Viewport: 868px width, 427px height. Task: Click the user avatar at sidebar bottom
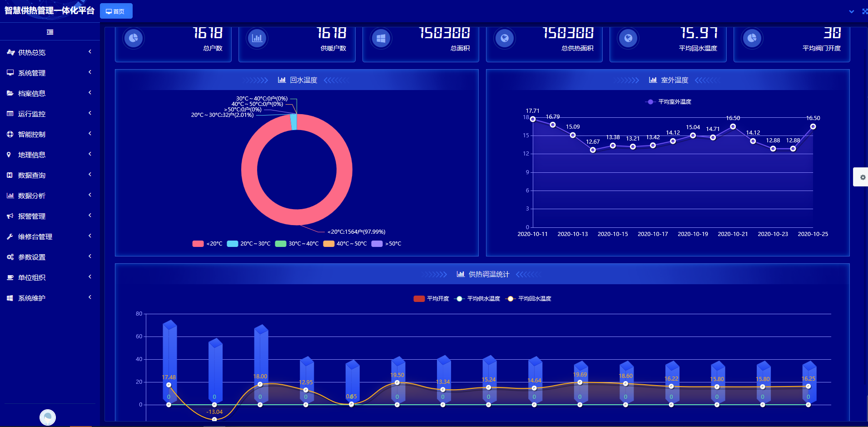[48, 417]
